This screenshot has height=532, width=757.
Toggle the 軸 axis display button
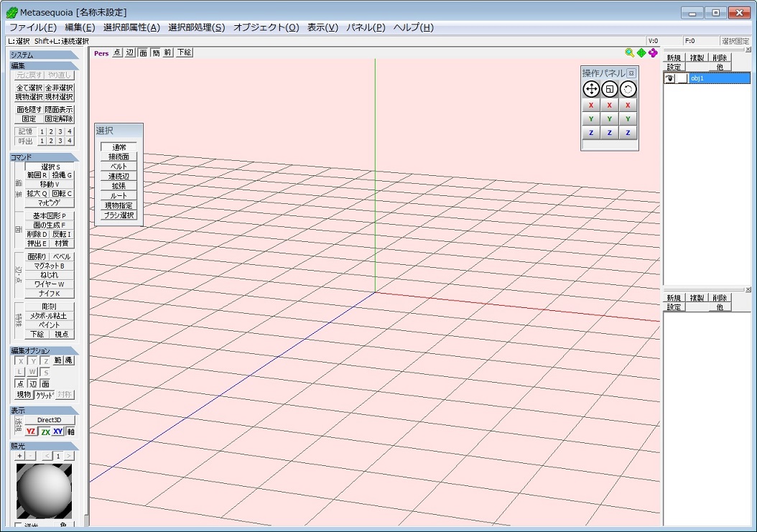tap(70, 432)
